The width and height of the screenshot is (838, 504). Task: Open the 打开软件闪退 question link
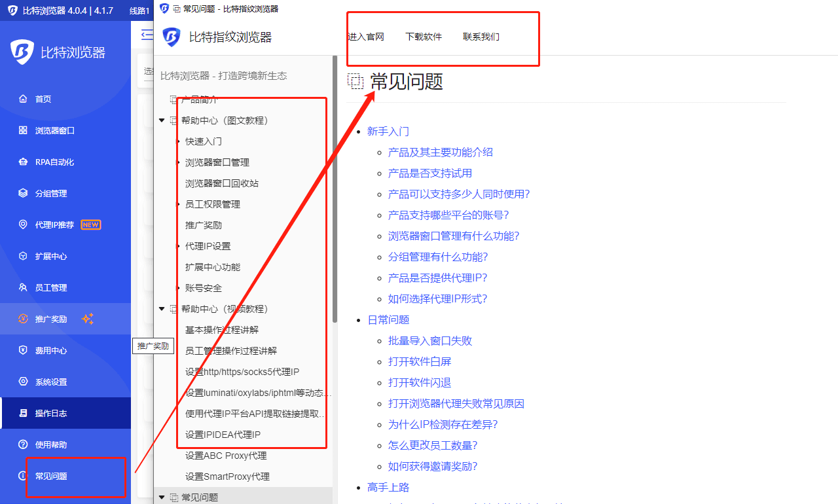[419, 383]
